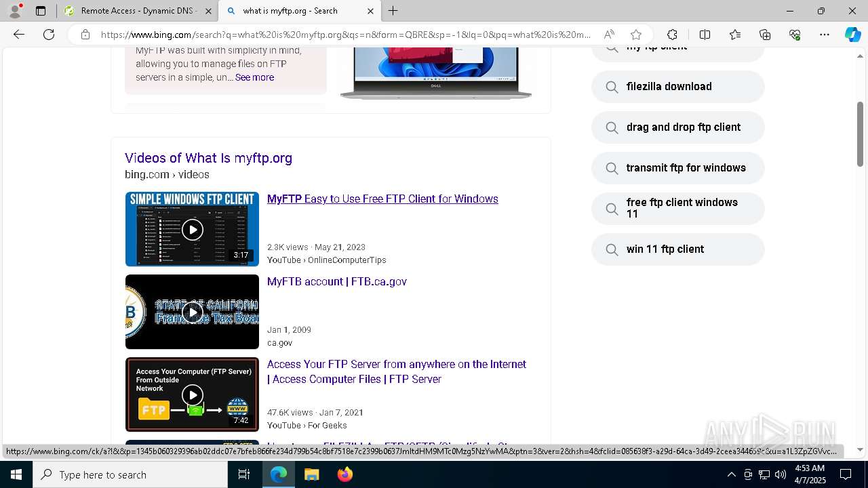Open the Favorites list icon

[x=735, y=35]
